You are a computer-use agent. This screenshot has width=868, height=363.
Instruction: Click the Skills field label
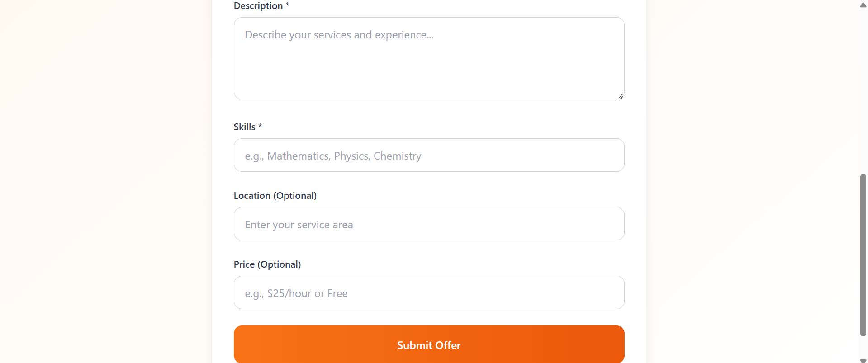pos(244,127)
